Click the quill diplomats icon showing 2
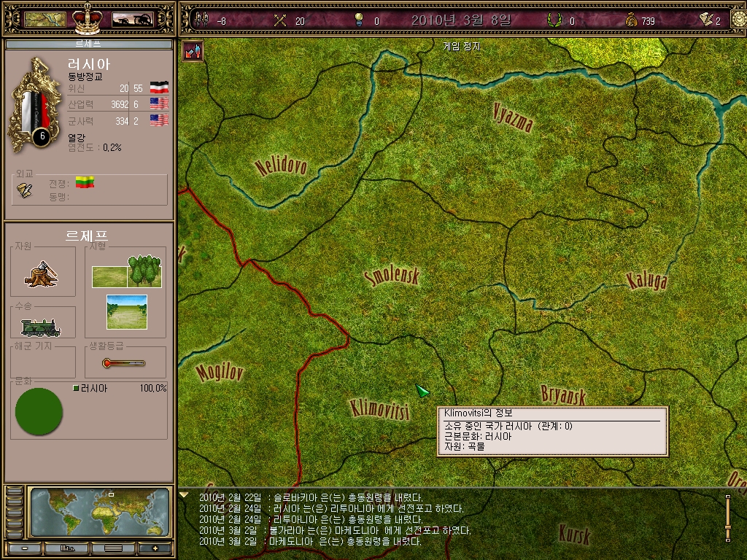747x560 pixels. tap(706, 20)
